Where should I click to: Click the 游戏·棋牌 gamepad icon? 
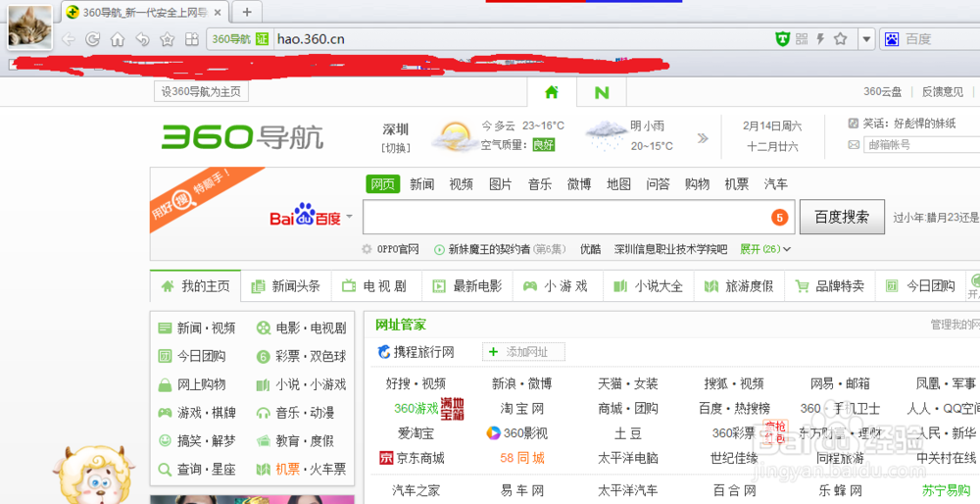(x=165, y=413)
